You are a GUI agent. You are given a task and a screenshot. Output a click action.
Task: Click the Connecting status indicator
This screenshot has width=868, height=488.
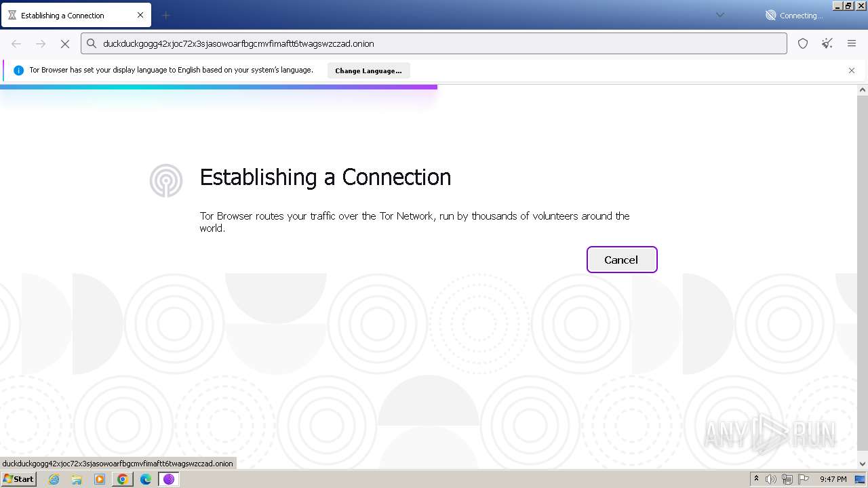pyautogui.click(x=794, y=15)
